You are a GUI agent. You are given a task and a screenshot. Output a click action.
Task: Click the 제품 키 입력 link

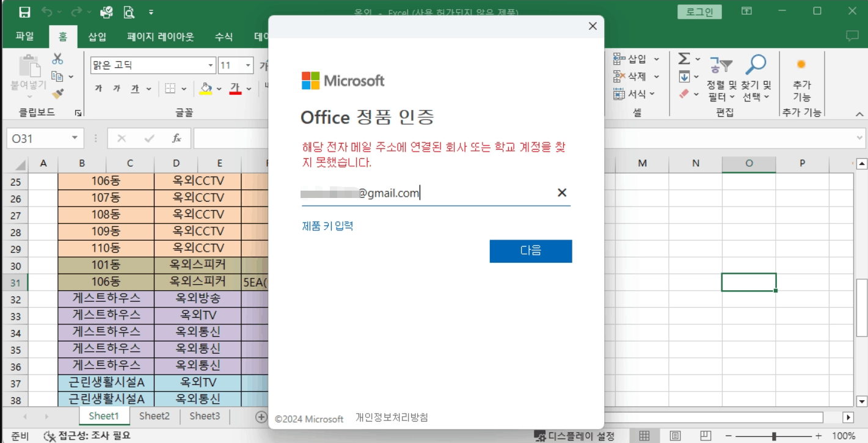coord(327,226)
